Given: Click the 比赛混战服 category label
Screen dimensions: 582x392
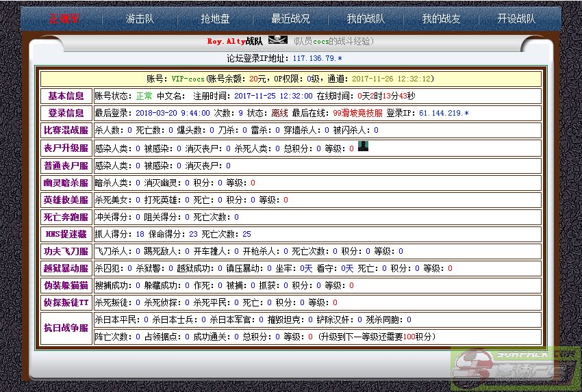Looking at the screenshot, I should 66,130.
